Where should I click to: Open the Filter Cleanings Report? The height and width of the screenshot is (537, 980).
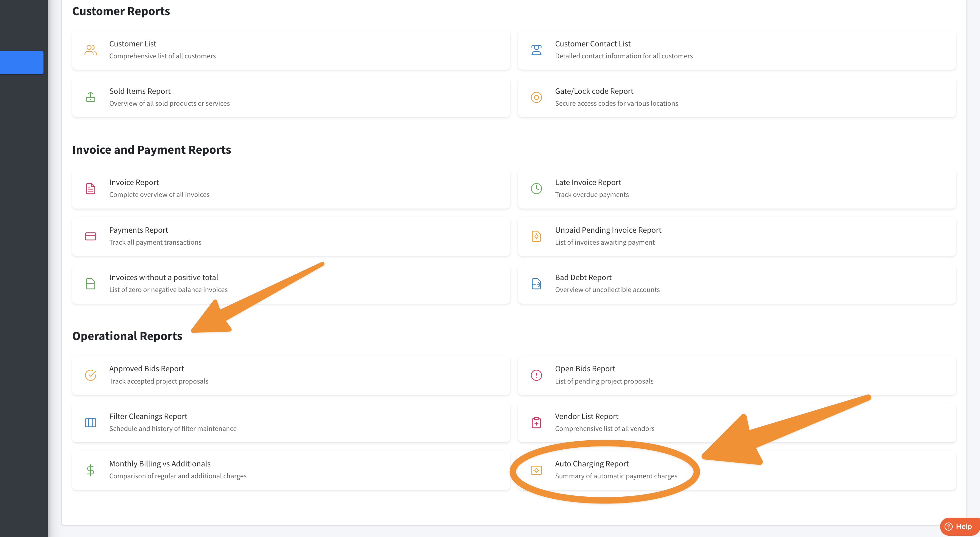(148, 416)
